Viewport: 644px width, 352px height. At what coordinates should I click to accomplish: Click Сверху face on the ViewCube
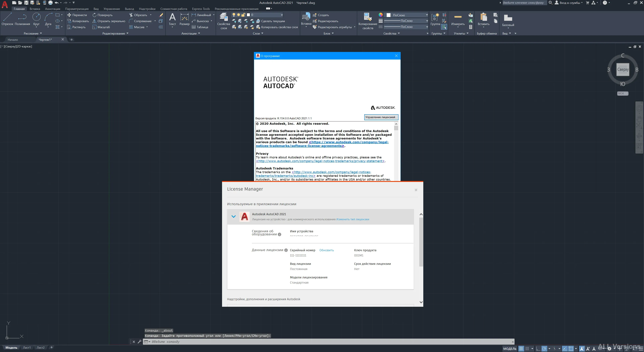click(x=623, y=69)
